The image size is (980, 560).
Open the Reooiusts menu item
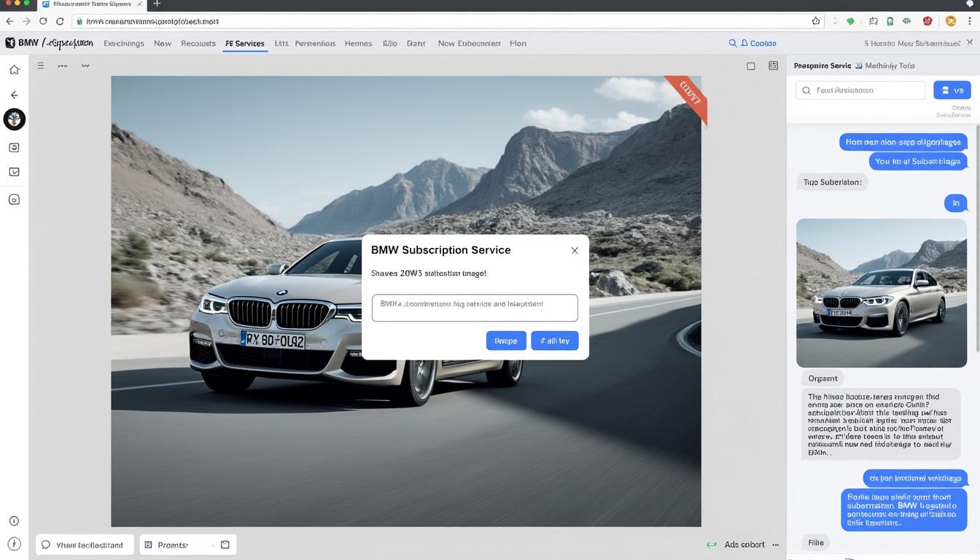click(x=198, y=44)
